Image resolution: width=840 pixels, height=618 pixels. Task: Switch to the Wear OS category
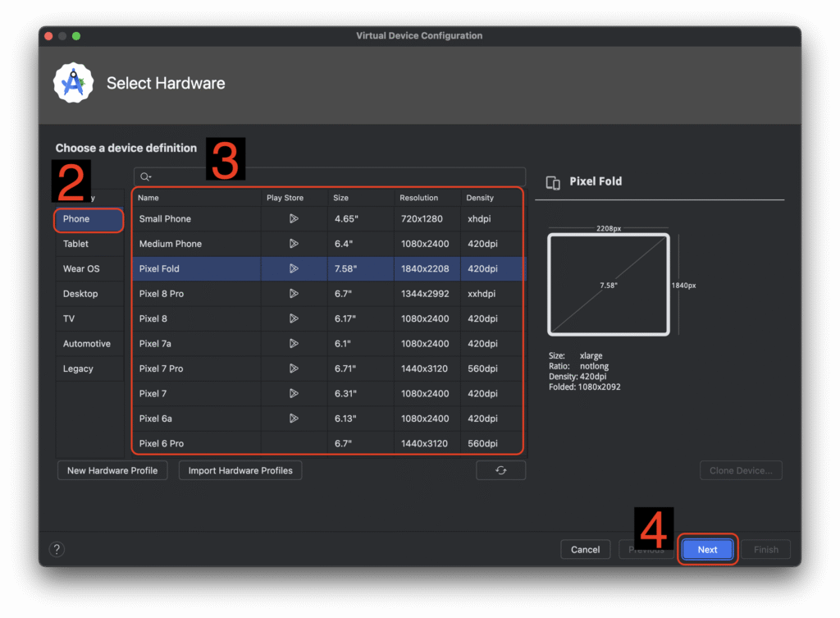click(x=89, y=268)
